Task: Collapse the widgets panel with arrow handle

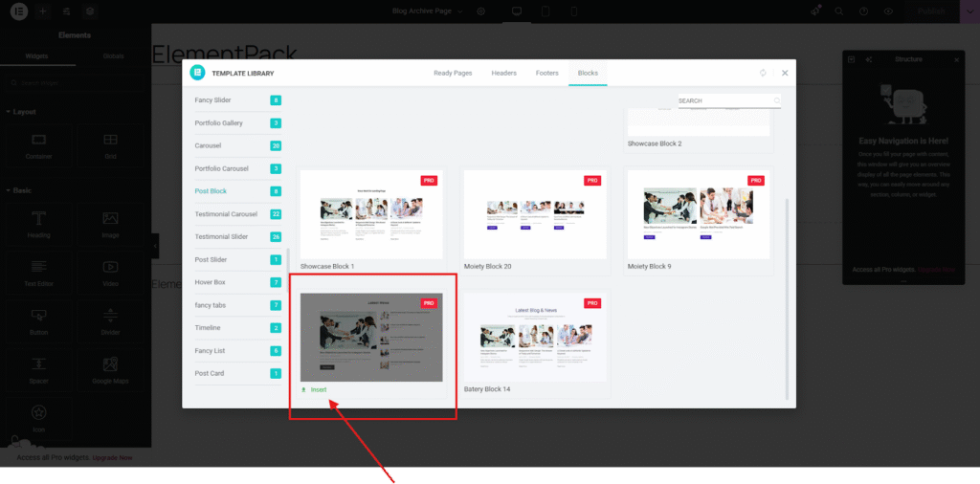Action: [x=155, y=246]
